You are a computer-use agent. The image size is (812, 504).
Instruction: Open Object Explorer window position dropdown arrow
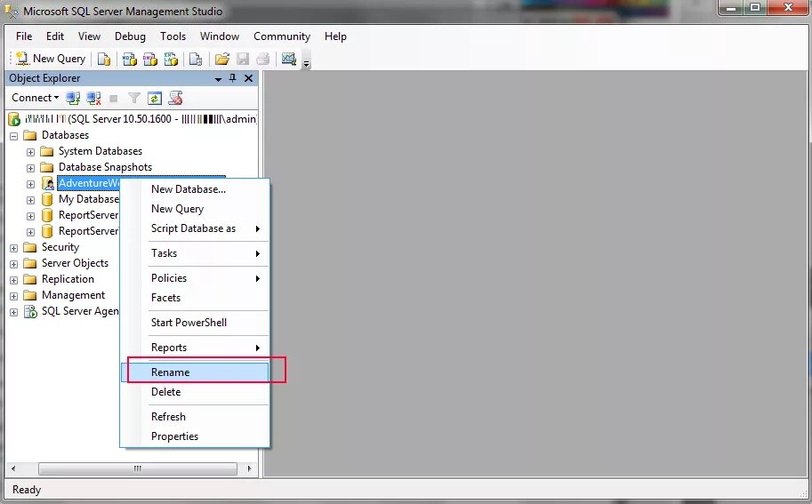coord(218,78)
